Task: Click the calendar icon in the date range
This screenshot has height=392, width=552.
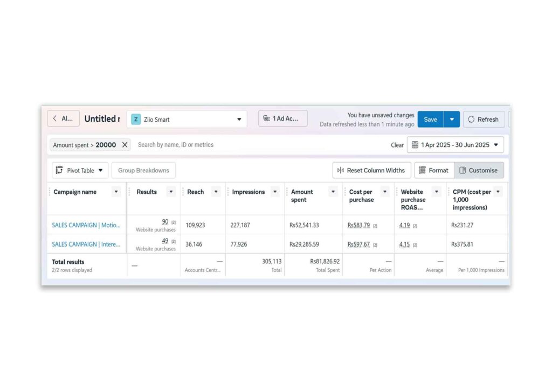Action: click(415, 145)
